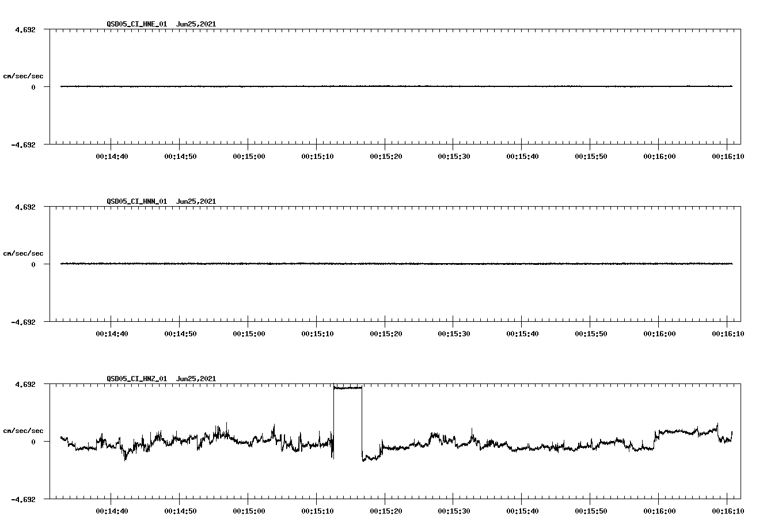Click the 00:15:40 time label under HNE plot
The image size is (782, 532).
(522, 156)
